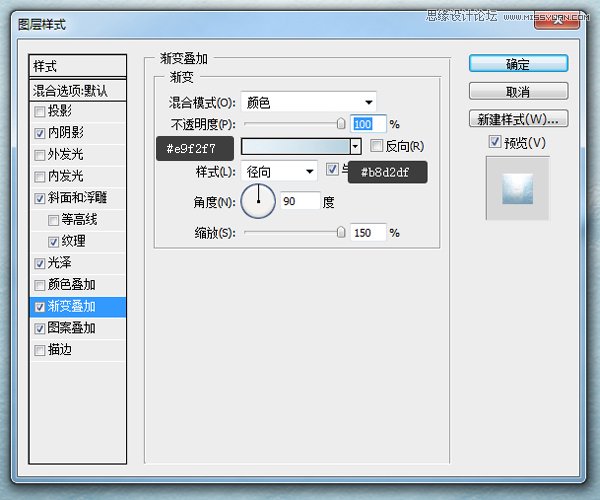
Task: Uncheck the 光泽 satin checkbox
Action: pos(39,263)
